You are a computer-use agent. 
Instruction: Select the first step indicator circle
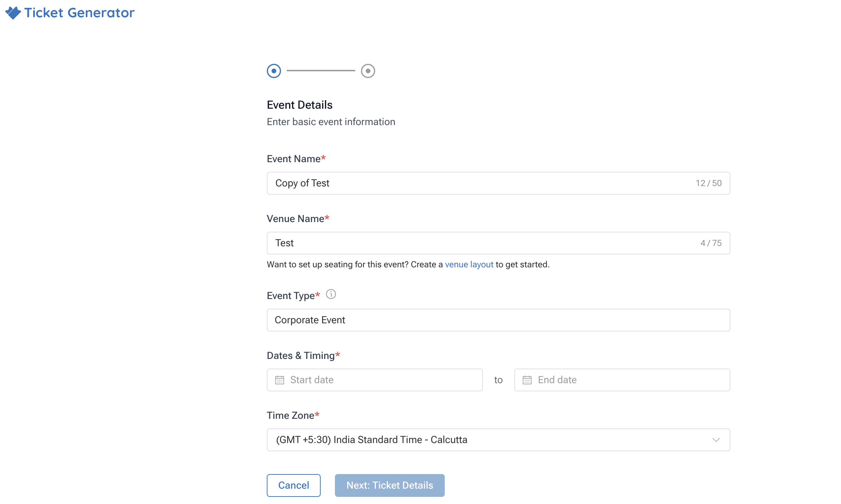click(x=274, y=71)
